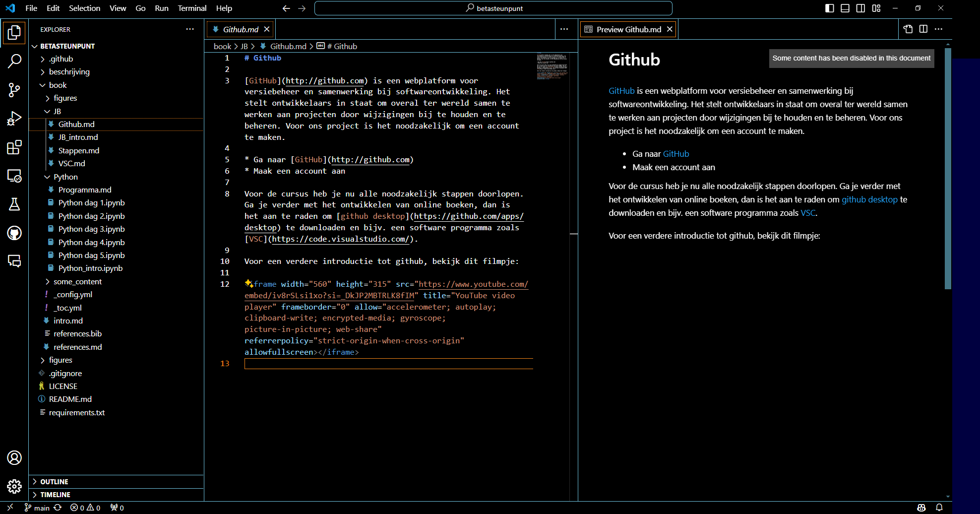This screenshot has width=980, height=514.
Task: Open the Testing flask icon
Action: click(14, 204)
